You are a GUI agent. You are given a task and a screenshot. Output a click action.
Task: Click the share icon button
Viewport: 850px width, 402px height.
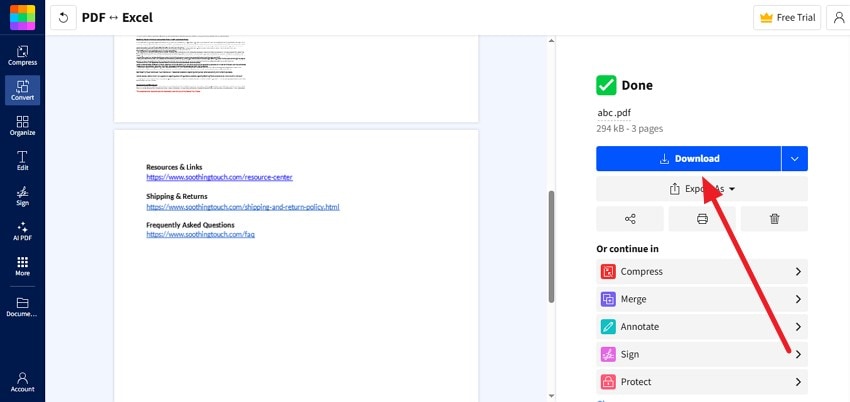pyautogui.click(x=630, y=219)
